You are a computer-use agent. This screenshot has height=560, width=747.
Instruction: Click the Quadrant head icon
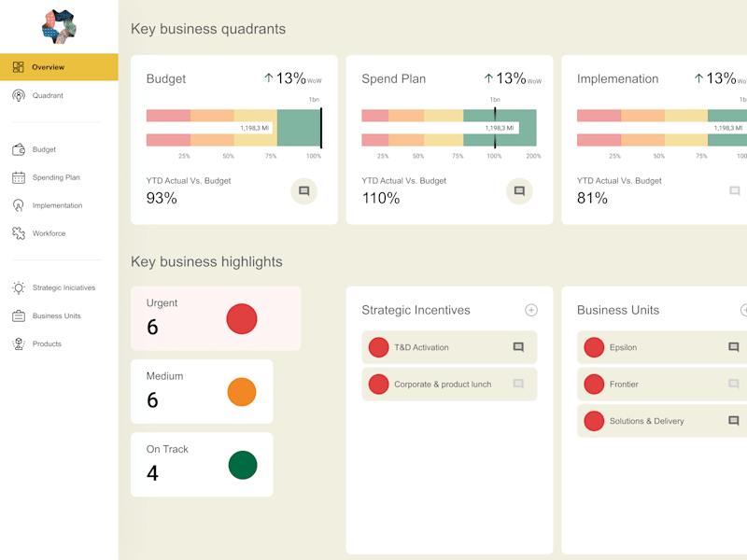point(18,95)
